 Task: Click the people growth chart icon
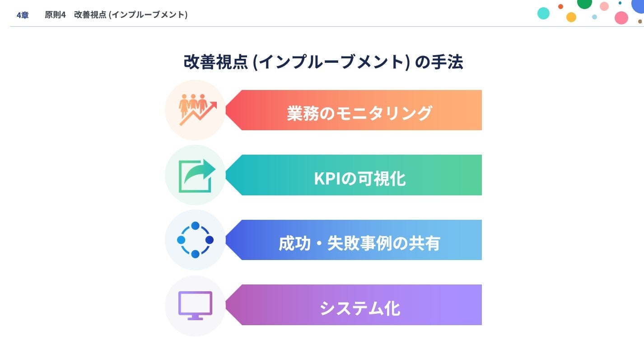point(195,110)
